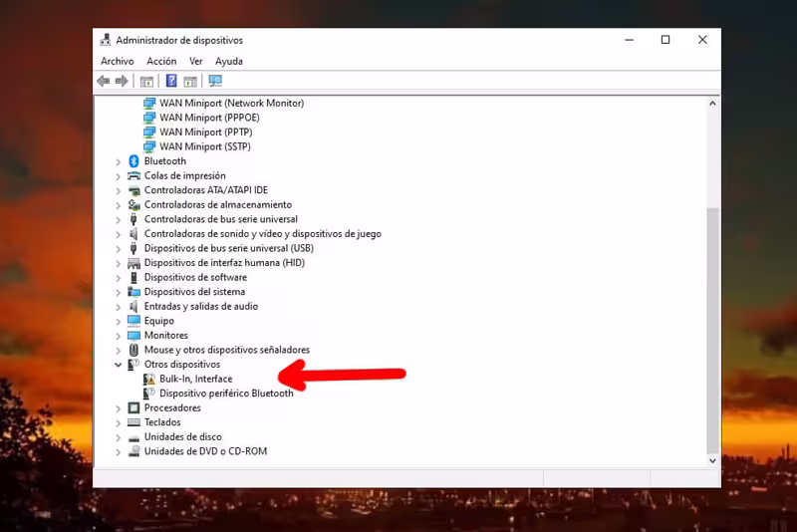Expand Colas de impresión node
The image size is (797, 532).
pyautogui.click(x=118, y=176)
